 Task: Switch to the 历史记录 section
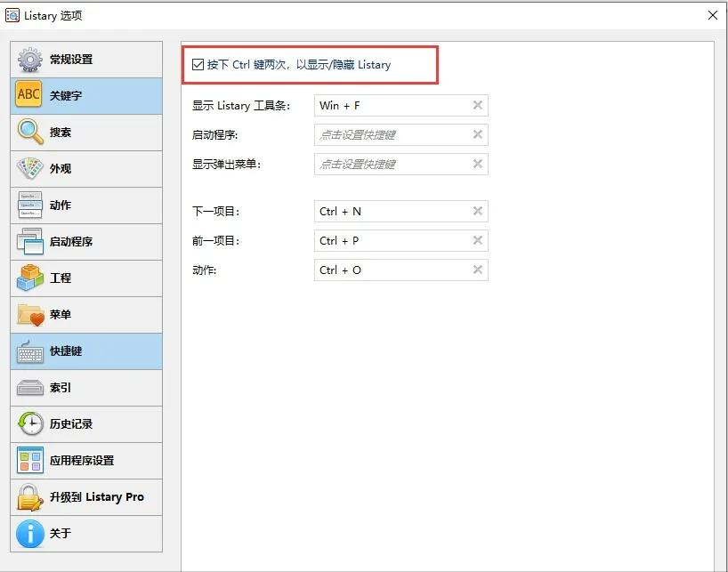coord(28,424)
